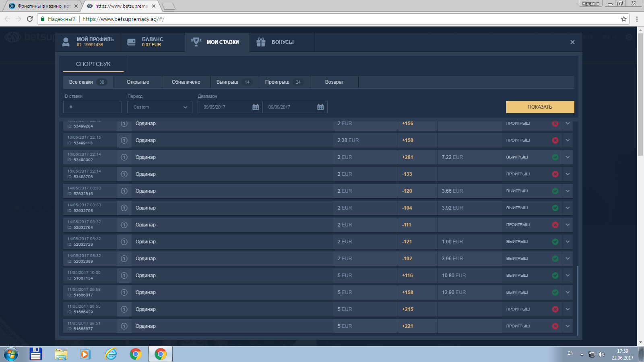
Task: Filter by Выигрыш bets
Action: click(233, 82)
